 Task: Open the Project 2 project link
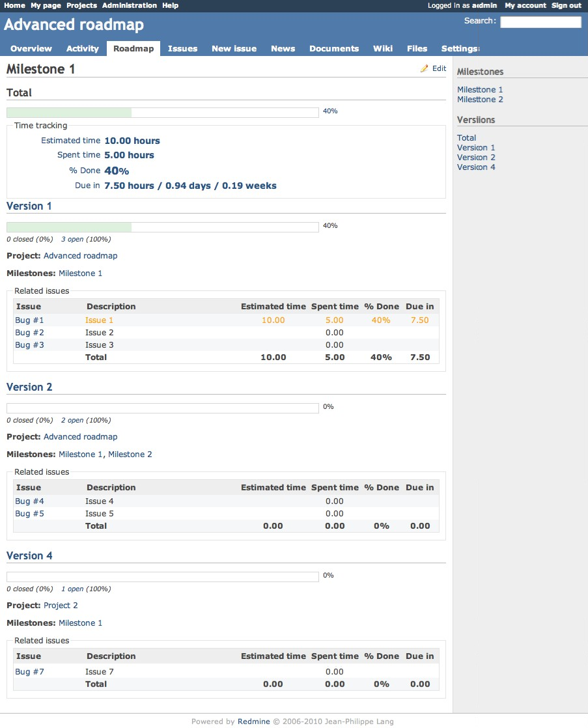click(x=61, y=606)
